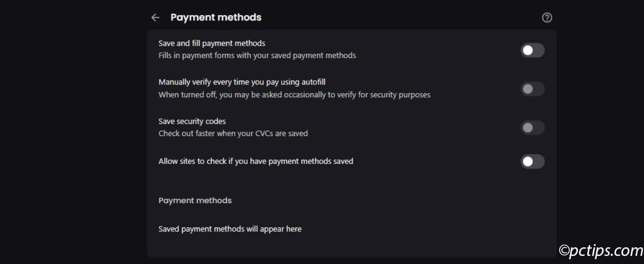Click Saved payment methods will appear here
644x264 pixels.
tap(230, 229)
